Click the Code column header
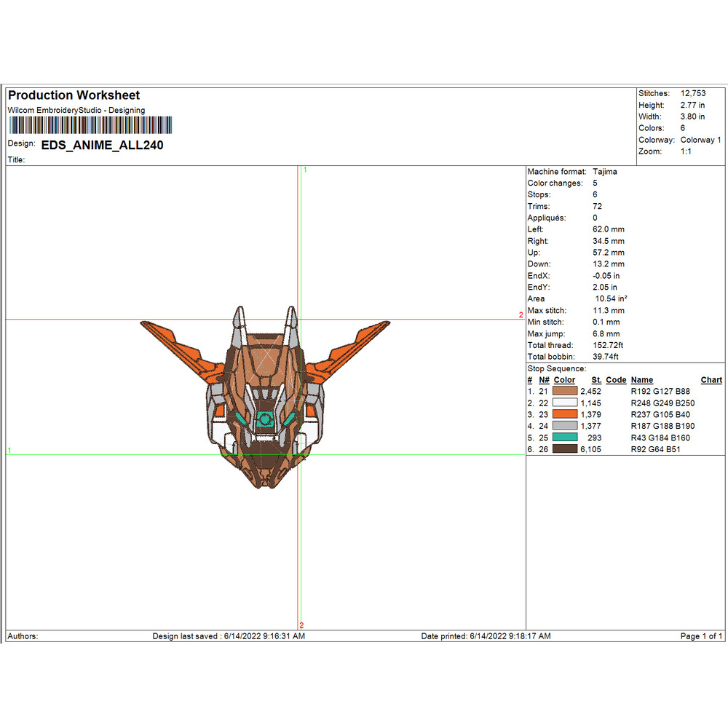 [x=616, y=380]
